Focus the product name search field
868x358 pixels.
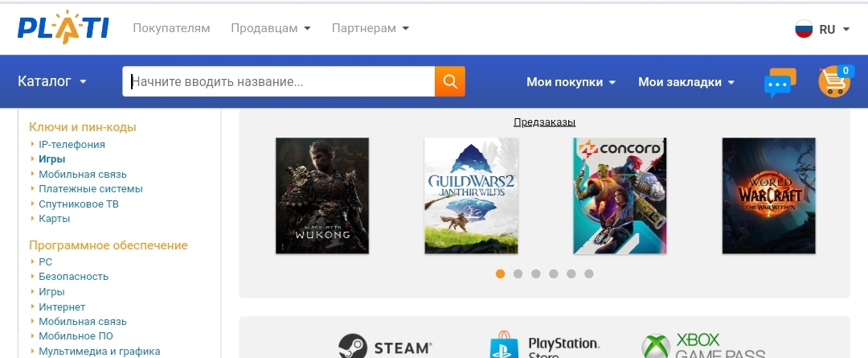click(278, 81)
